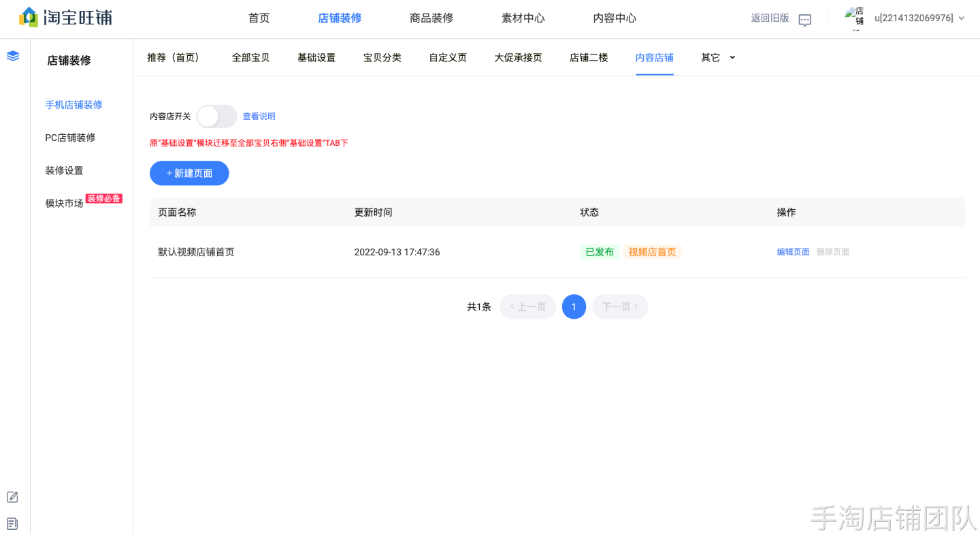This screenshot has height=534, width=980.
Task: Toggle the 内容店开关 switch
Action: (x=217, y=116)
